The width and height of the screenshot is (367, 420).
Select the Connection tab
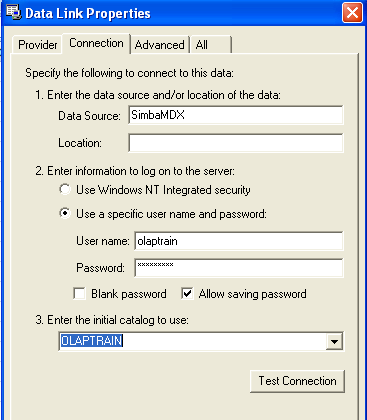coord(96,43)
